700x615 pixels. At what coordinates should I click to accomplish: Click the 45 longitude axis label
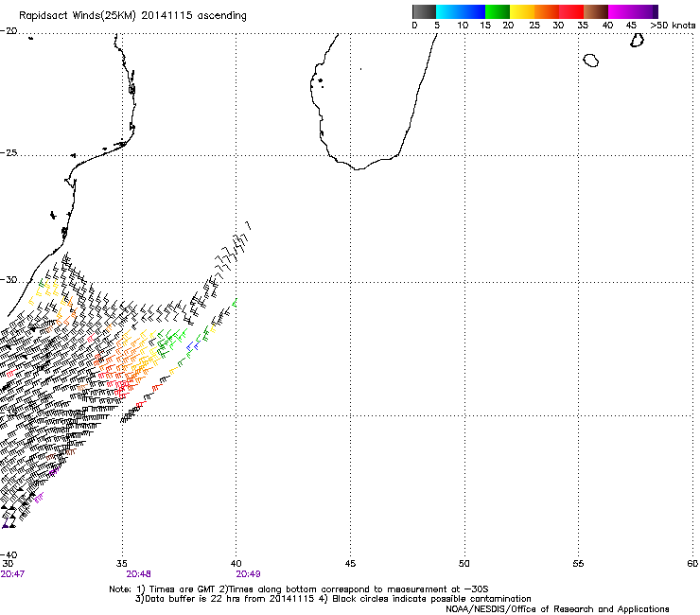(x=350, y=564)
